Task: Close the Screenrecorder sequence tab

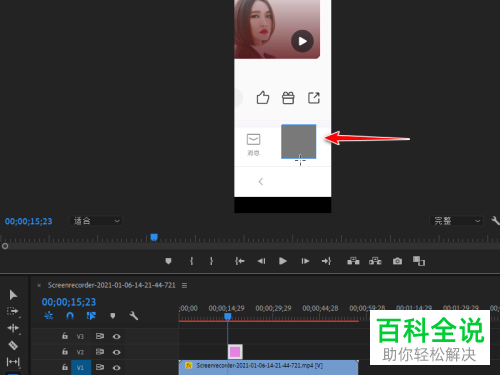Action: click(39, 285)
